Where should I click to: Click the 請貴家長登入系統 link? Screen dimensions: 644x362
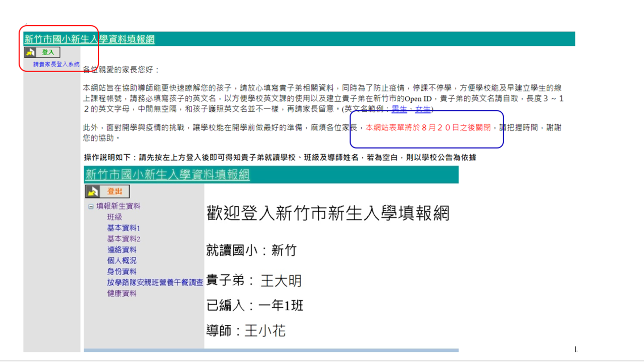(56, 64)
